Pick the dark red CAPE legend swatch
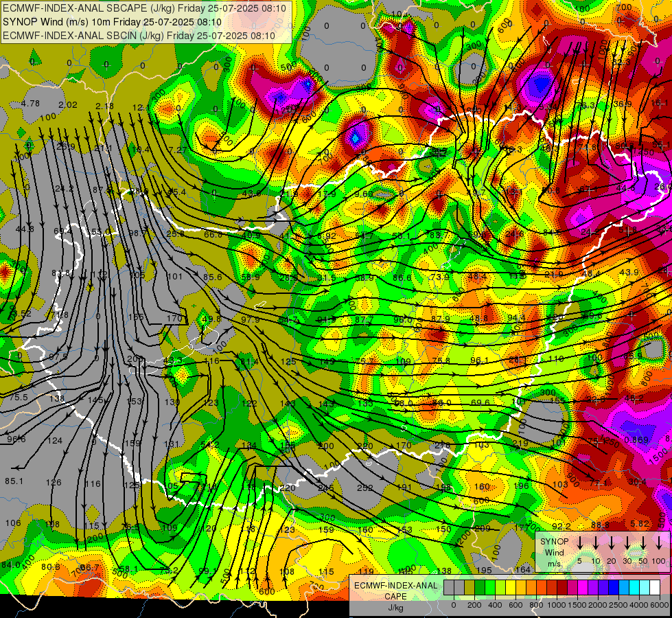Viewport: 672px width, 618px height. (x=562, y=587)
